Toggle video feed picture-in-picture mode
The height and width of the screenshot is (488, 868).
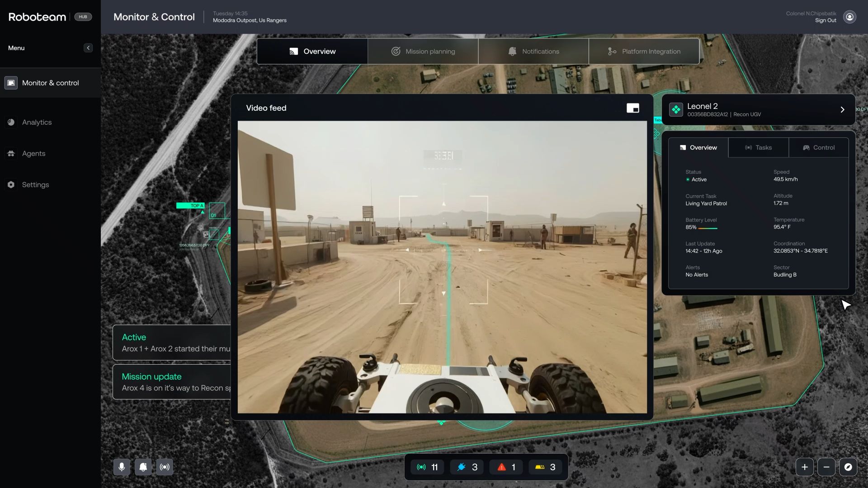coord(632,108)
